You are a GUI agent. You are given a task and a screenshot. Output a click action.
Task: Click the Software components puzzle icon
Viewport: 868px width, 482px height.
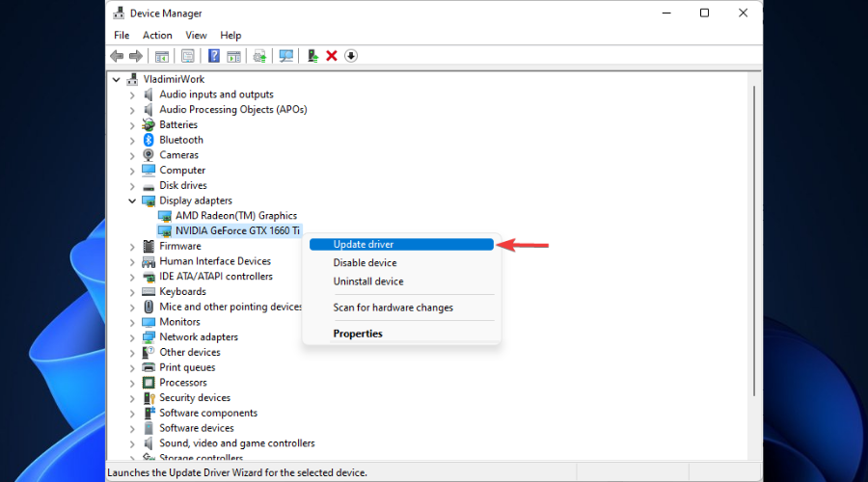149,413
